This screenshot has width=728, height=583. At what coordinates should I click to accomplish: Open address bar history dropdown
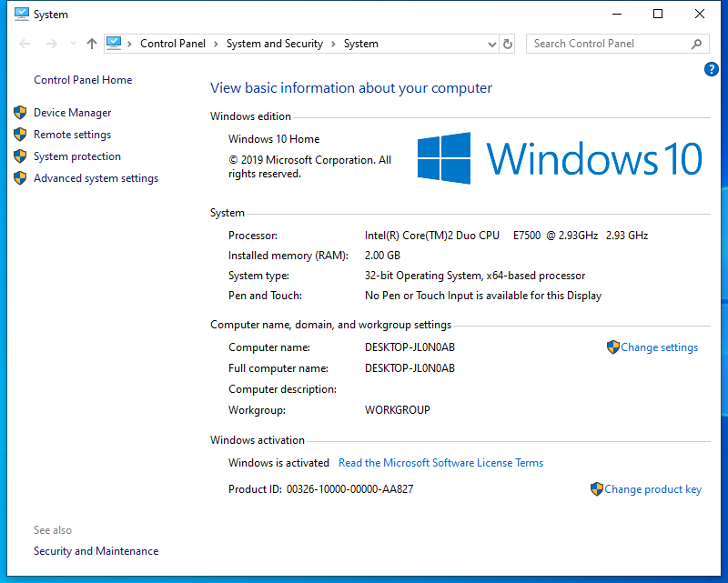tap(492, 44)
